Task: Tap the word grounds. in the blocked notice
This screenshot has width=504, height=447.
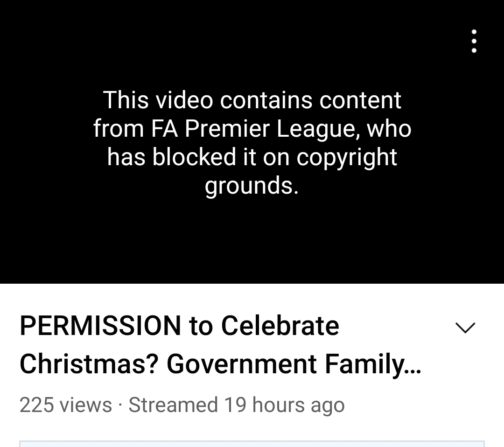Action: pyautogui.click(x=252, y=185)
